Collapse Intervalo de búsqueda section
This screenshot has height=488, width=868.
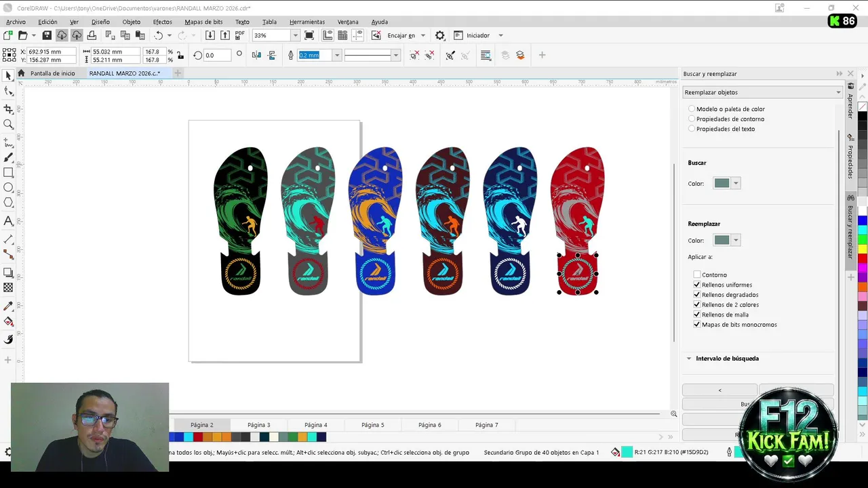click(689, 359)
